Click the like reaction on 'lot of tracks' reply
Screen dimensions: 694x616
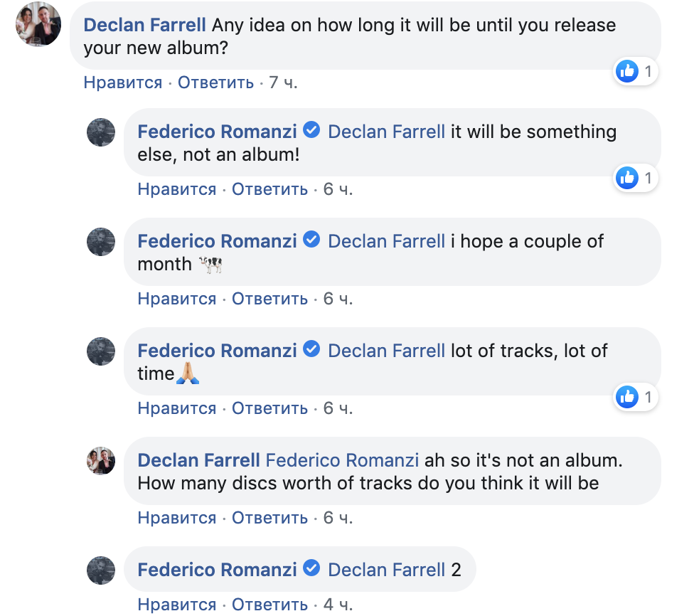pyautogui.click(x=627, y=397)
